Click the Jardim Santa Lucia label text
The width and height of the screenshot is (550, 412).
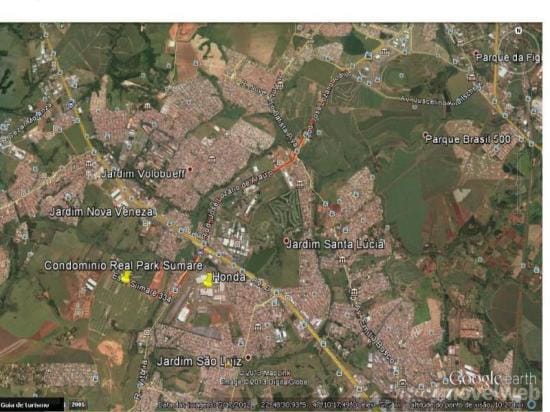click(335, 244)
